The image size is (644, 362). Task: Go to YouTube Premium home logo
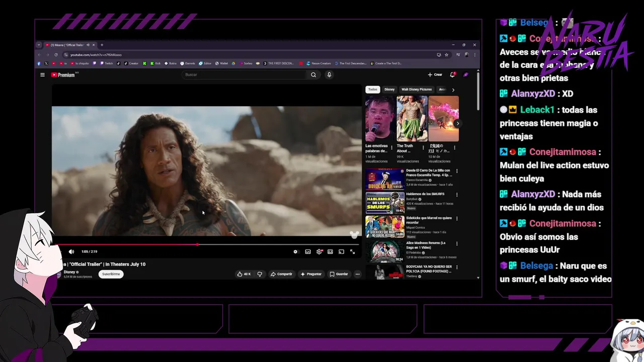click(63, 75)
